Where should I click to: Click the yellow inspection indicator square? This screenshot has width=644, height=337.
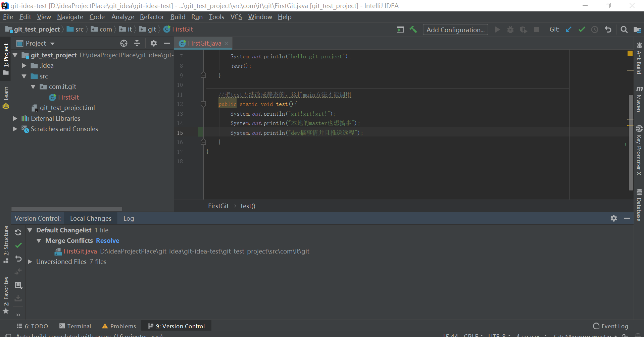click(630, 53)
